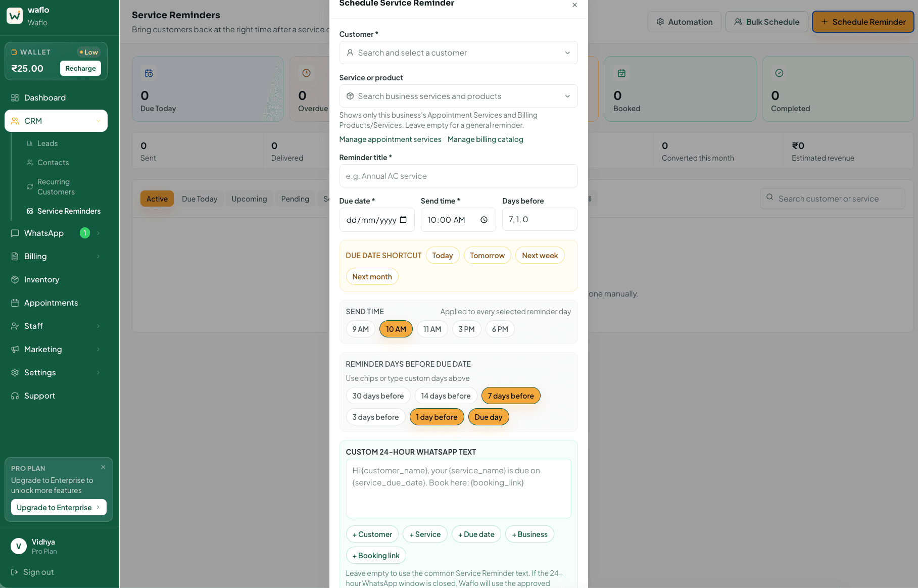Dismiss the Pro Plan upgrade card
The height and width of the screenshot is (588, 918).
(103, 467)
